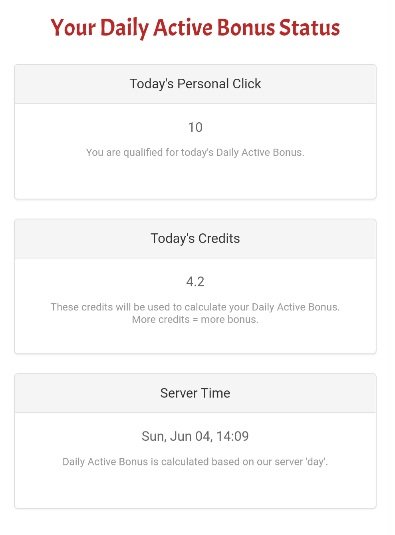Click the personal click count 10
The image size is (395, 535).
coord(195,127)
